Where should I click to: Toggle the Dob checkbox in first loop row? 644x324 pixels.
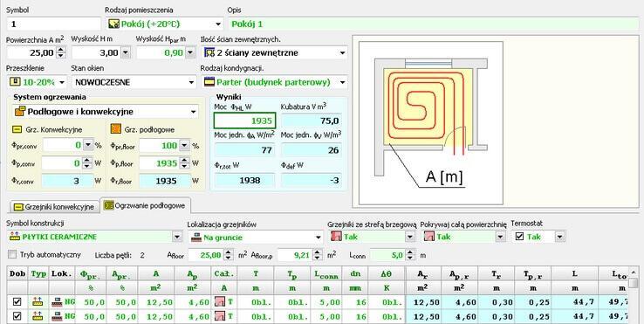tap(17, 302)
